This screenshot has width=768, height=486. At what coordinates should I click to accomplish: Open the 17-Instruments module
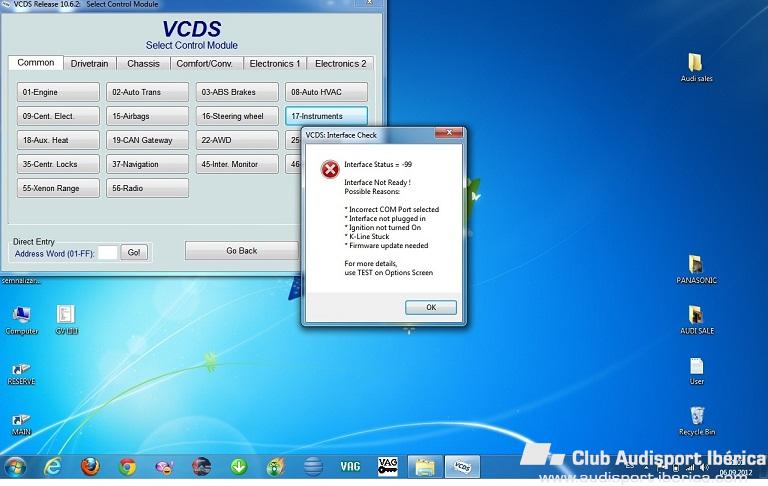(326, 116)
